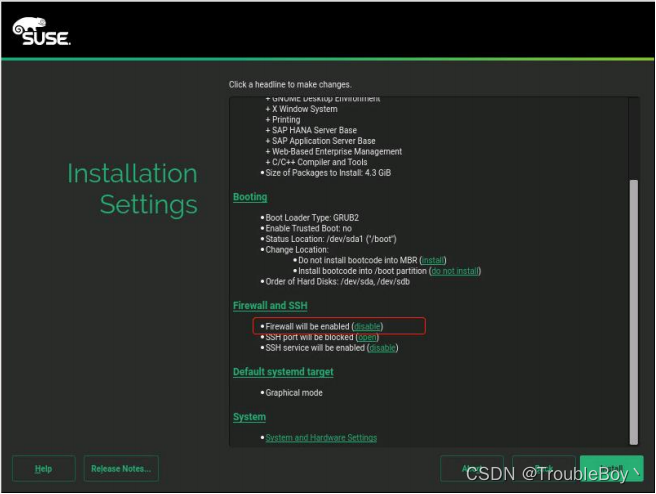Select 'Status Location: /dev/sda1' line

331,239
